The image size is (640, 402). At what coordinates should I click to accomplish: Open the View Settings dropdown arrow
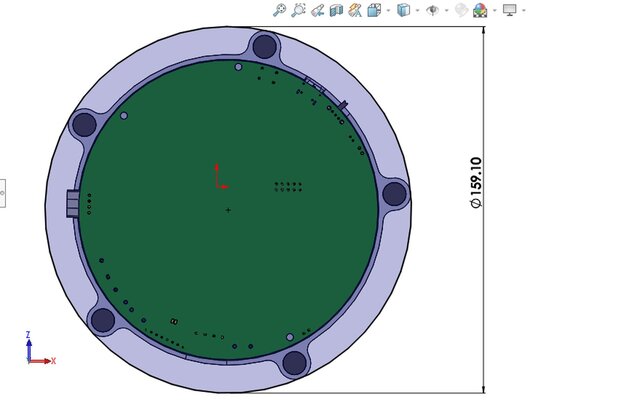(x=523, y=11)
